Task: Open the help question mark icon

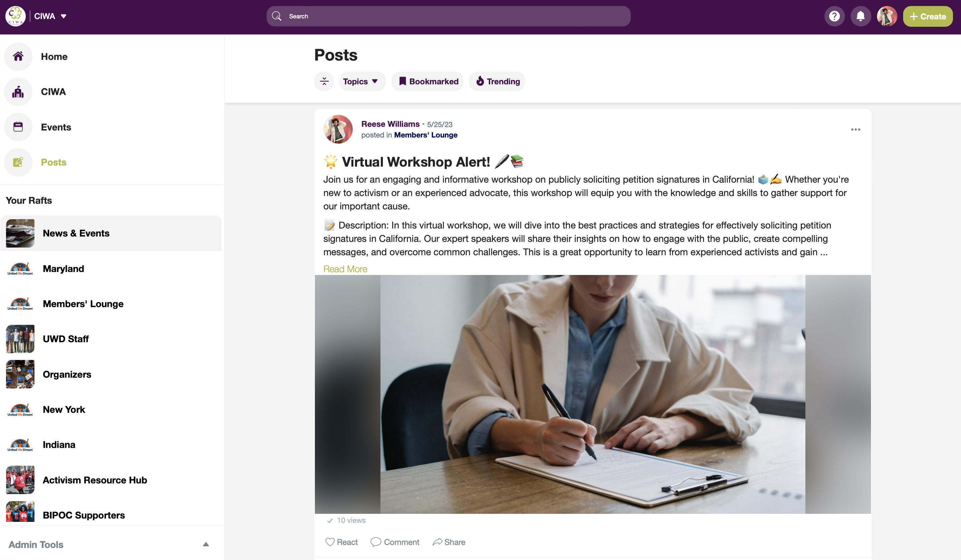Action: pos(835,16)
